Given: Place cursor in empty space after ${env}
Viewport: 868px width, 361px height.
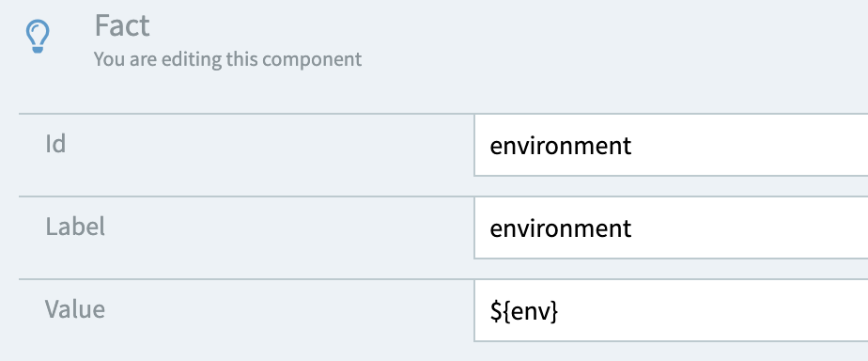Looking at the screenshot, I should [x=714, y=311].
